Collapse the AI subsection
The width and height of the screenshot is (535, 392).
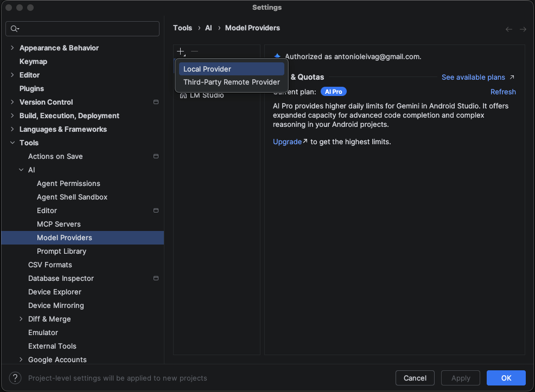[21, 170]
